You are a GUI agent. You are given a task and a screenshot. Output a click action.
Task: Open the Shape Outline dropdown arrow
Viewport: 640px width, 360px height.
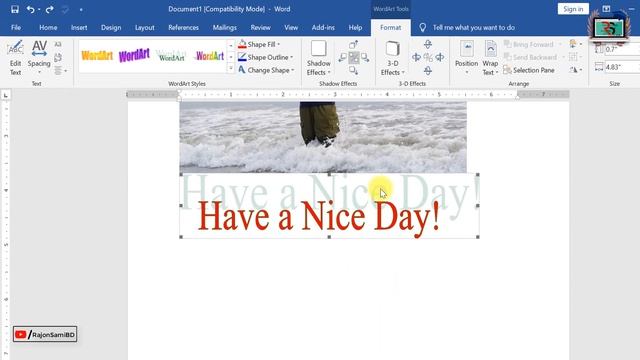pos(291,58)
